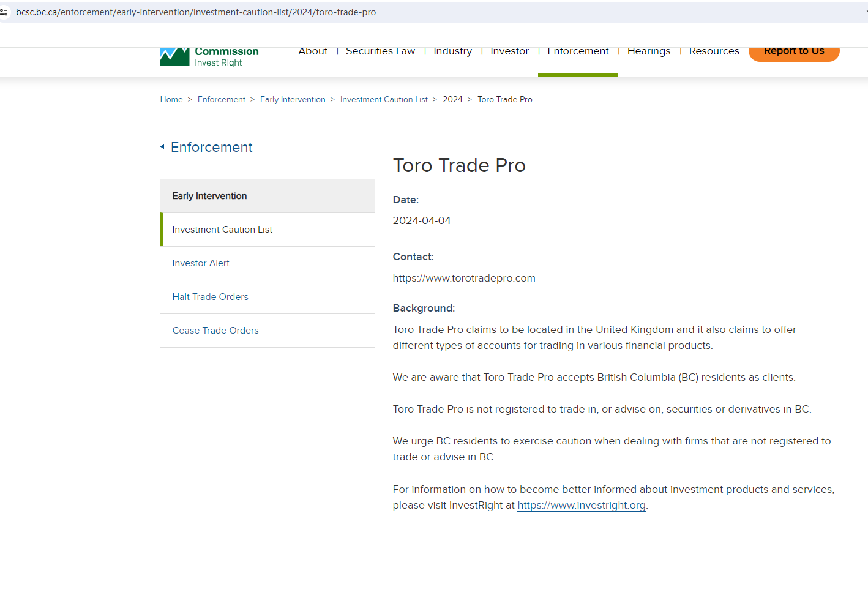Screen dimensions: 868x603
Task: Open Halt Trade Orders in sidebar
Action: click(268, 297)
